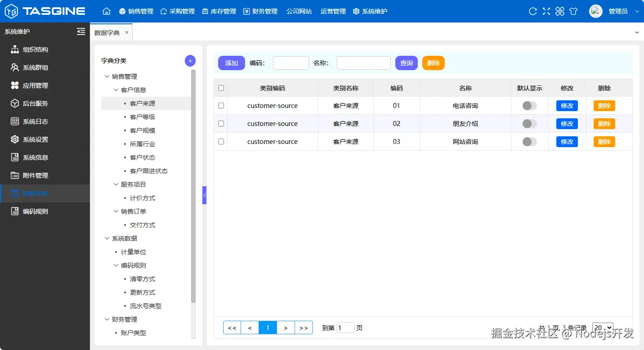Select all rows via header checkbox
Screen dimensions: 644x350
pos(221,88)
